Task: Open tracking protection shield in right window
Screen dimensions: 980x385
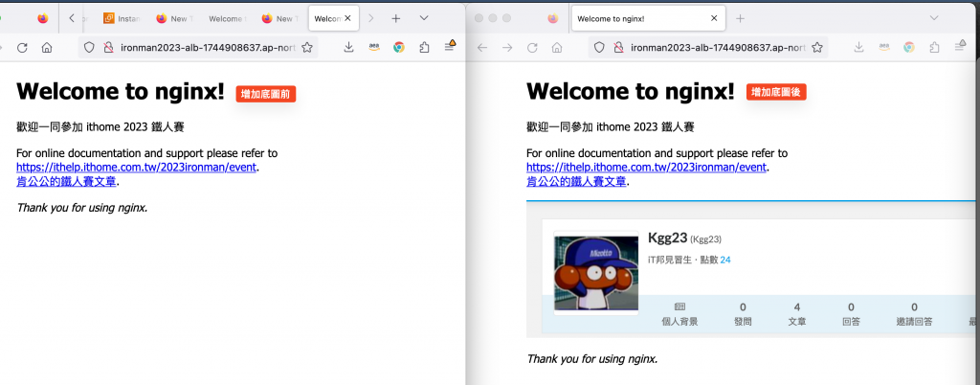Action: point(599,47)
